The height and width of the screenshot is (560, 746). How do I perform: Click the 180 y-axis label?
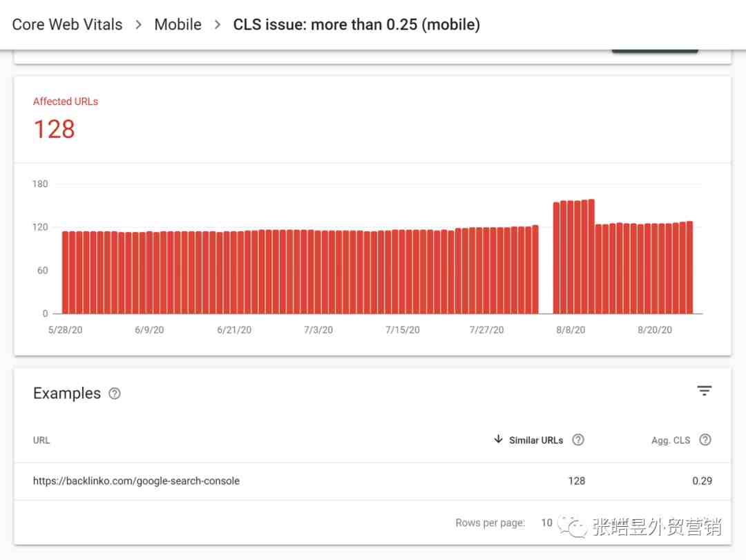click(x=40, y=184)
